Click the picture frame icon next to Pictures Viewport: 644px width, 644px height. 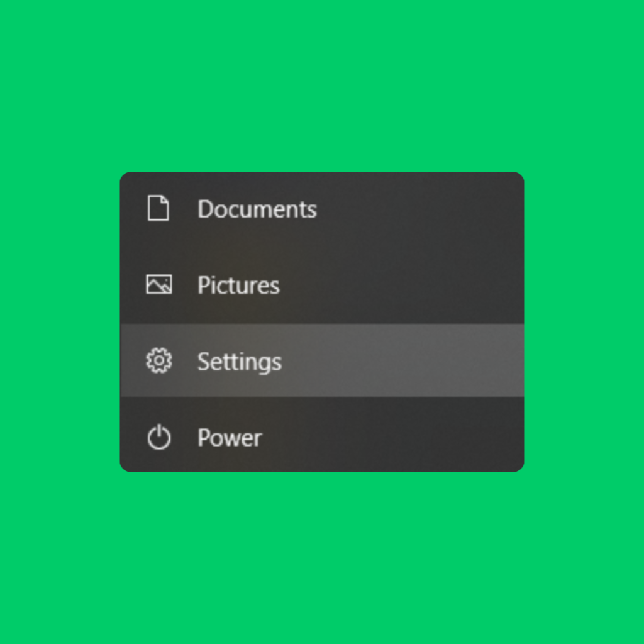159,285
